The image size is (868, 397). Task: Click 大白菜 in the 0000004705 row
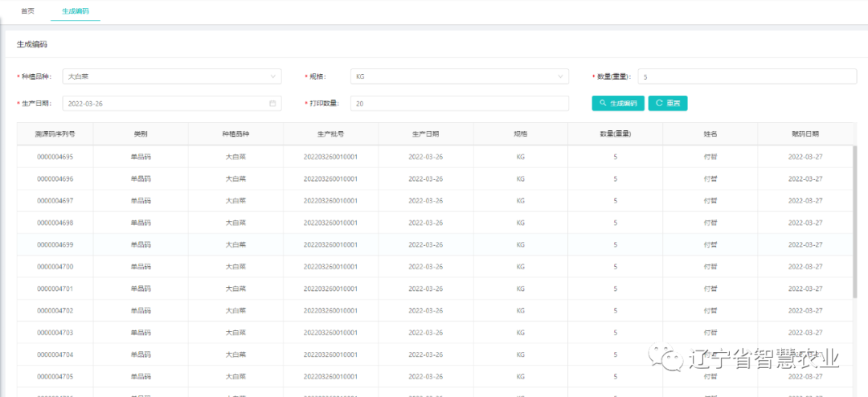pyautogui.click(x=235, y=377)
